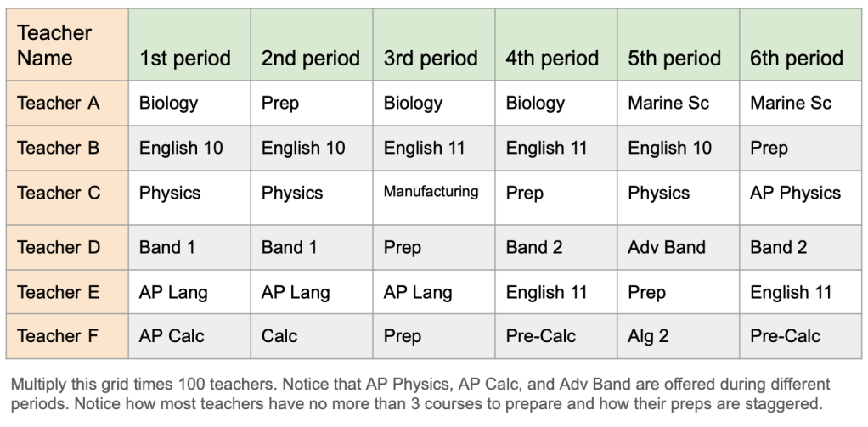
Task: Click the 5th period column header
Action: pyautogui.click(x=674, y=59)
